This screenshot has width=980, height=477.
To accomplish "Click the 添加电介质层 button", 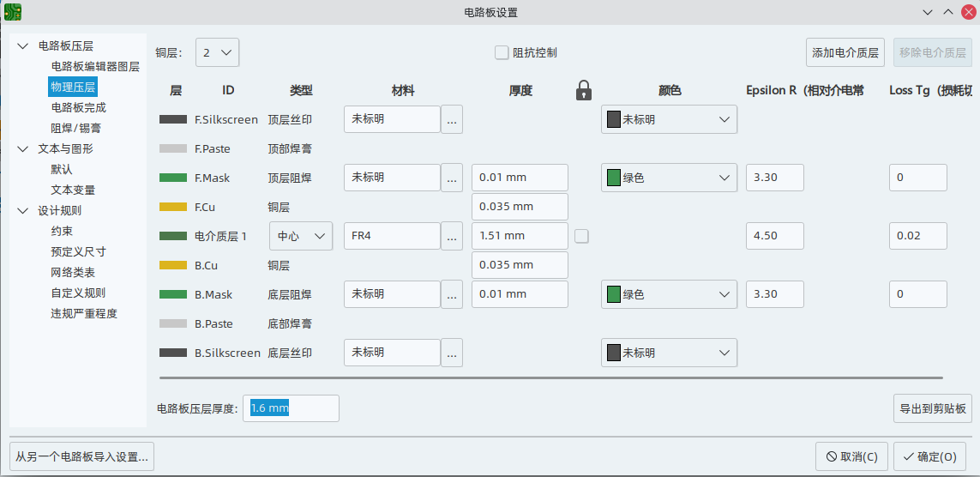I will 846,52.
